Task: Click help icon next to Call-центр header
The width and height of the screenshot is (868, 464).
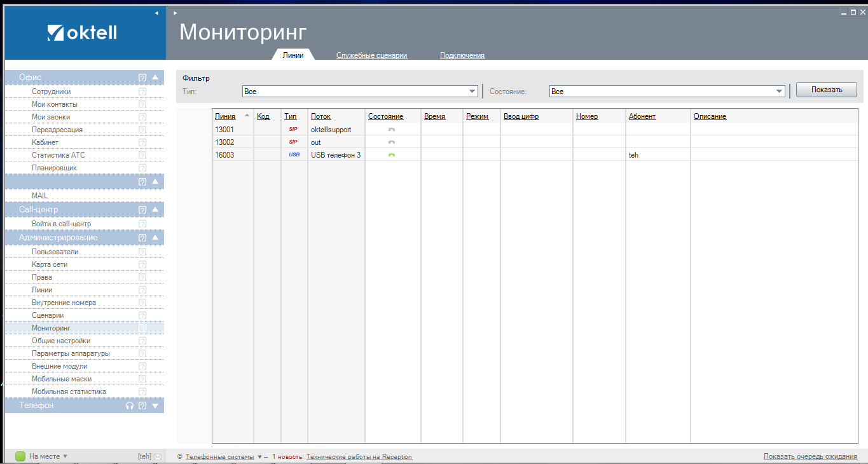Action: pos(142,210)
